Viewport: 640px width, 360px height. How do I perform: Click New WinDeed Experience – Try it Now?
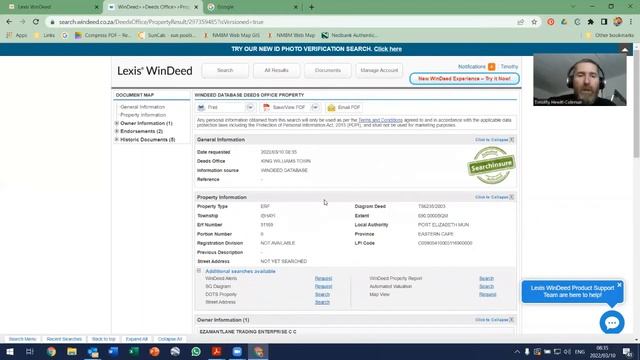[x=464, y=79]
